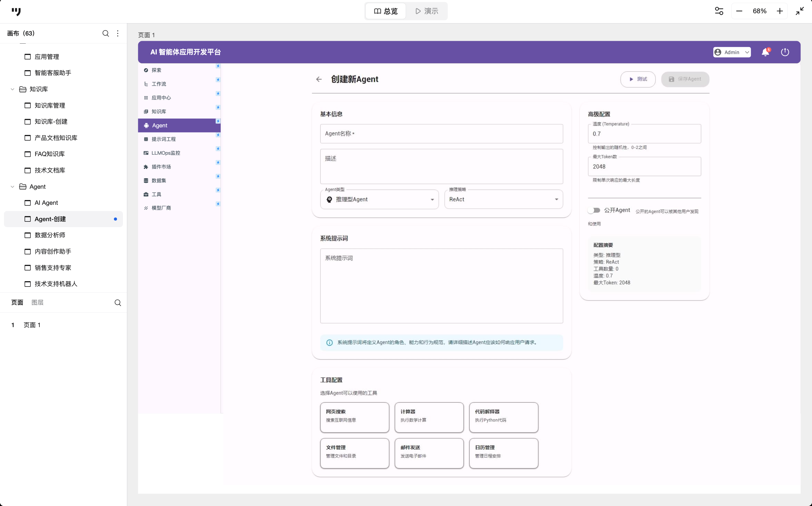This screenshot has width=812, height=506.
Task: Click the 测试 button
Action: tap(637, 79)
